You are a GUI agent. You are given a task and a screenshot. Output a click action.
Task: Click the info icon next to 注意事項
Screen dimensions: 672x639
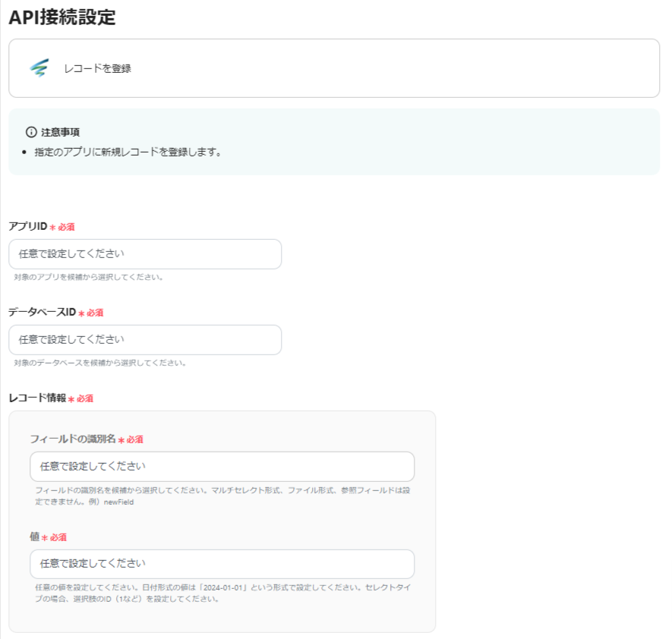(31, 132)
